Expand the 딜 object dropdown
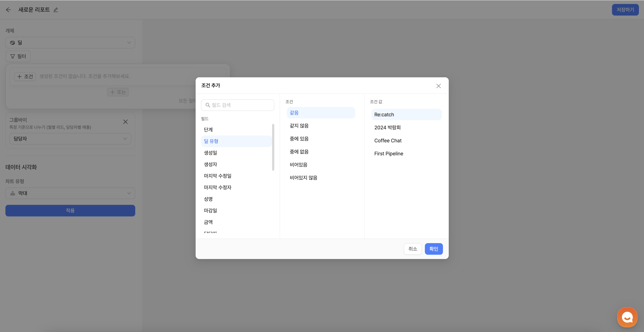644x332 pixels. coord(70,43)
